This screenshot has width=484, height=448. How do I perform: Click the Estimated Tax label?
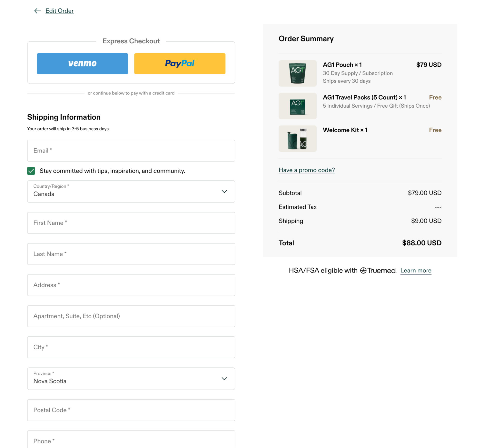(298, 207)
